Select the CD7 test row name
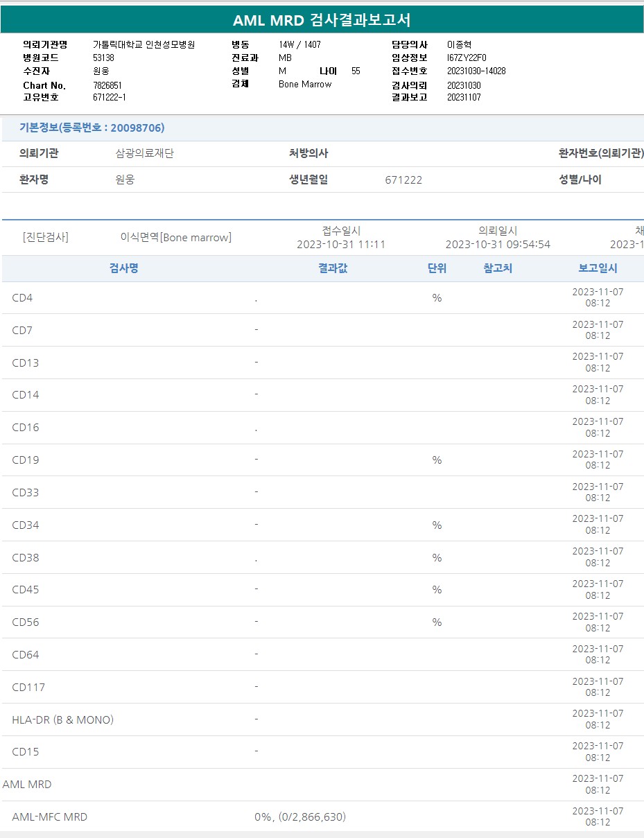This screenshot has width=644, height=838. pyautogui.click(x=22, y=331)
